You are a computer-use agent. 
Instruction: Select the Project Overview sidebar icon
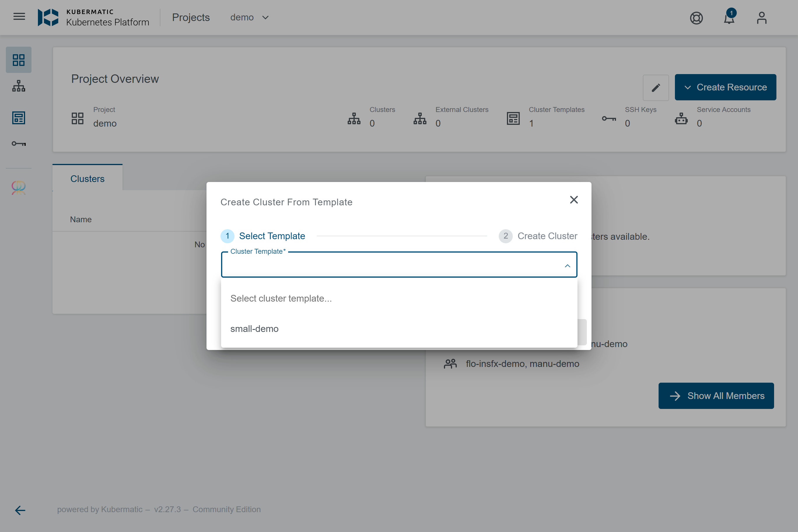tap(19, 60)
